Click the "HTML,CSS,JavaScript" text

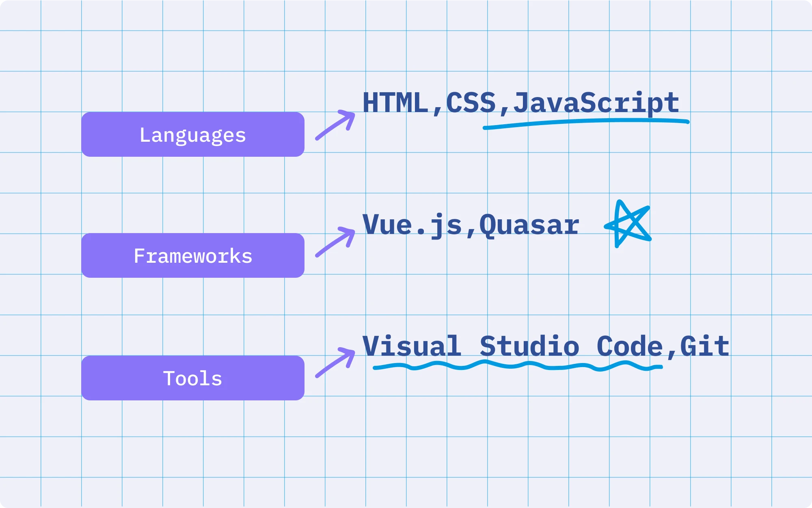521,104
